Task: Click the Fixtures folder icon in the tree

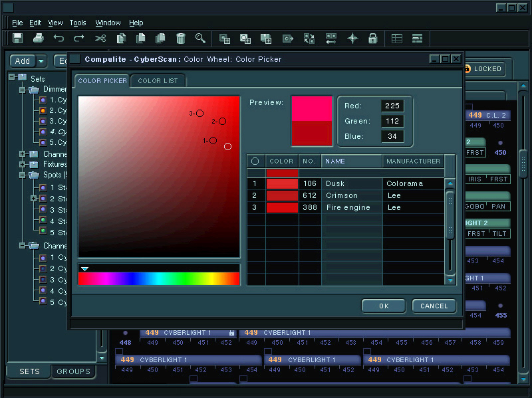Action: coord(34,164)
